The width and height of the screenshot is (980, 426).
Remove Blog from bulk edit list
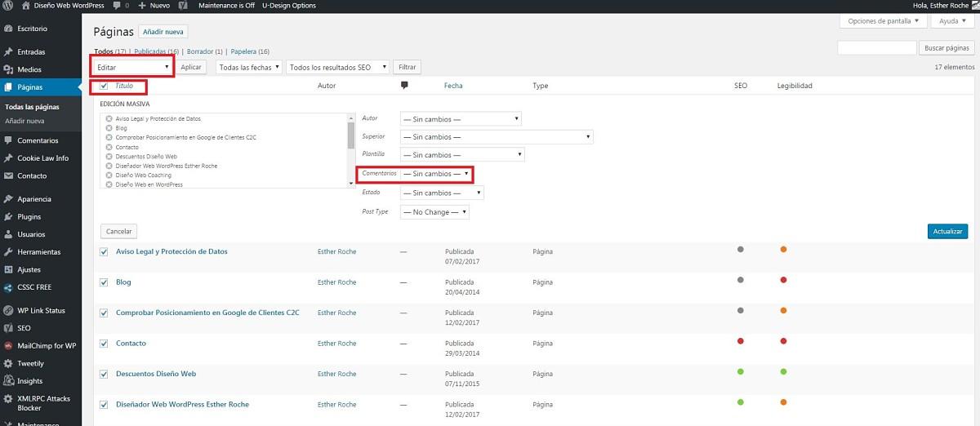click(x=109, y=128)
